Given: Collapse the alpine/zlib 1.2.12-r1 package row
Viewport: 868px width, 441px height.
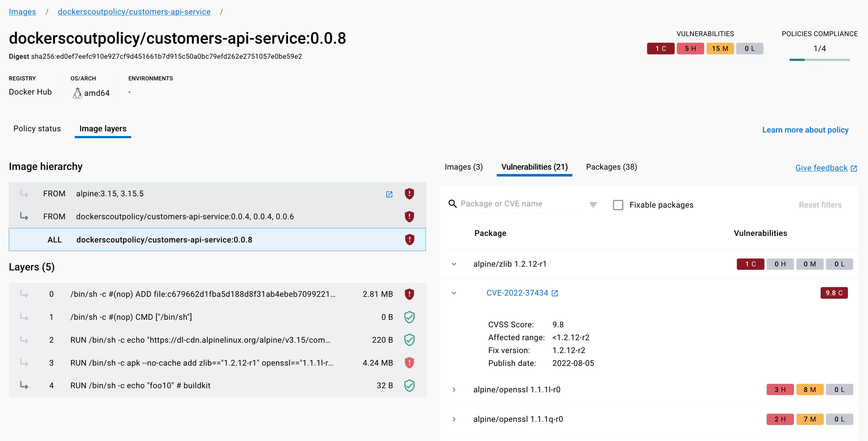Looking at the screenshot, I should click(x=454, y=264).
